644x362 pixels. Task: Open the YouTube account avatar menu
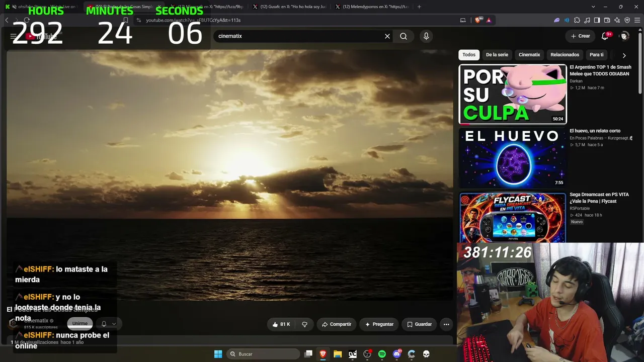(x=624, y=36)
